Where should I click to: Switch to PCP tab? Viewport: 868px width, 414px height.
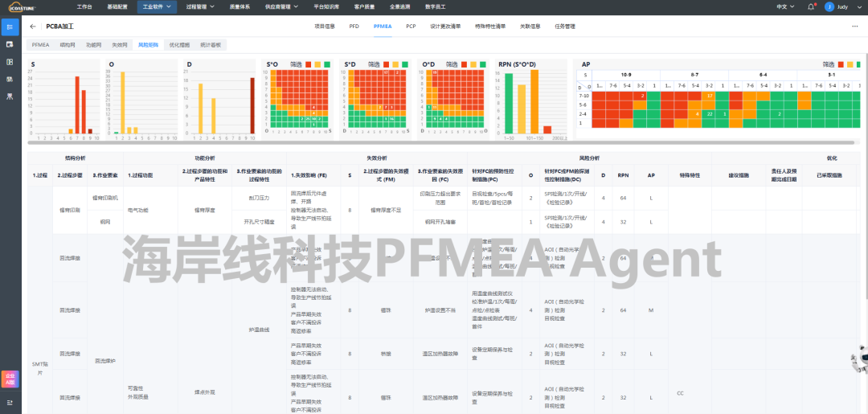[x=411, y=26]
